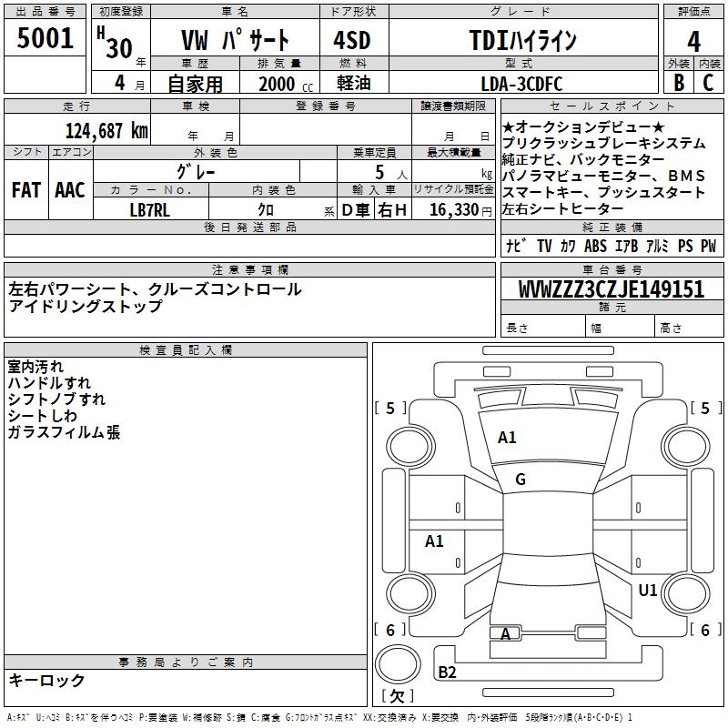Select overall evaluation score 4
Image resolution: width=728 pixels, height=728 pixels.
[693, 41]
